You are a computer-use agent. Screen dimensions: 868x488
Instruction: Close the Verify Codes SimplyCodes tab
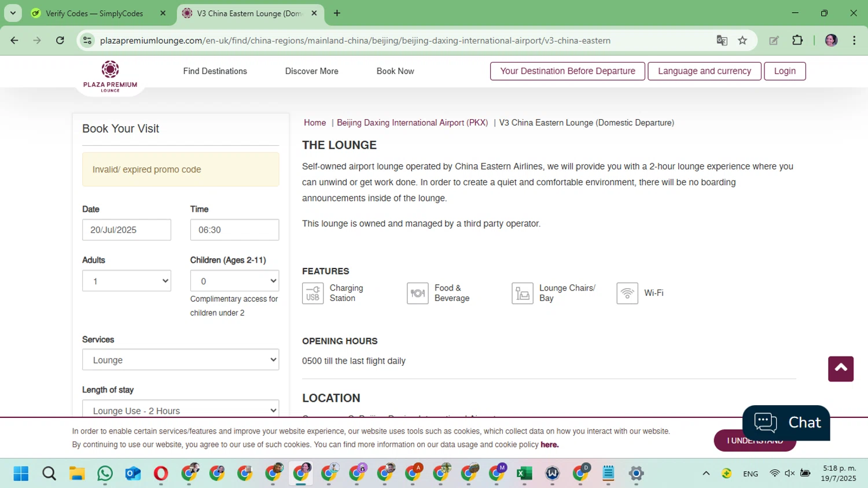[x=163, y=13]
